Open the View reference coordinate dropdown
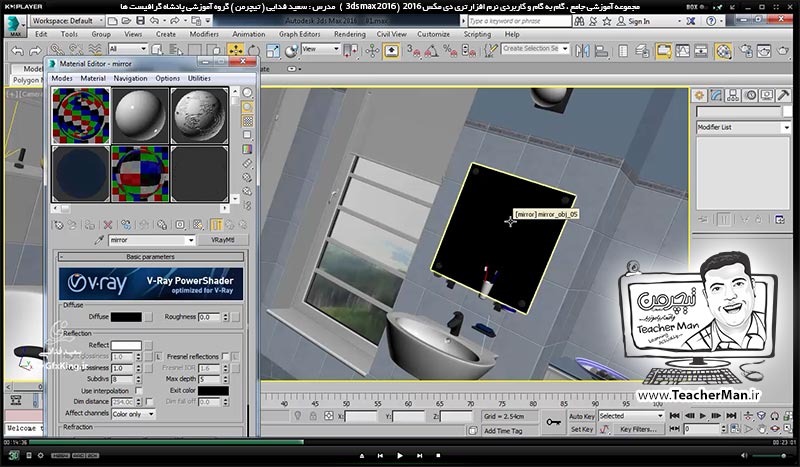This screenshot has width=800, height=467. tap(320, 49)
